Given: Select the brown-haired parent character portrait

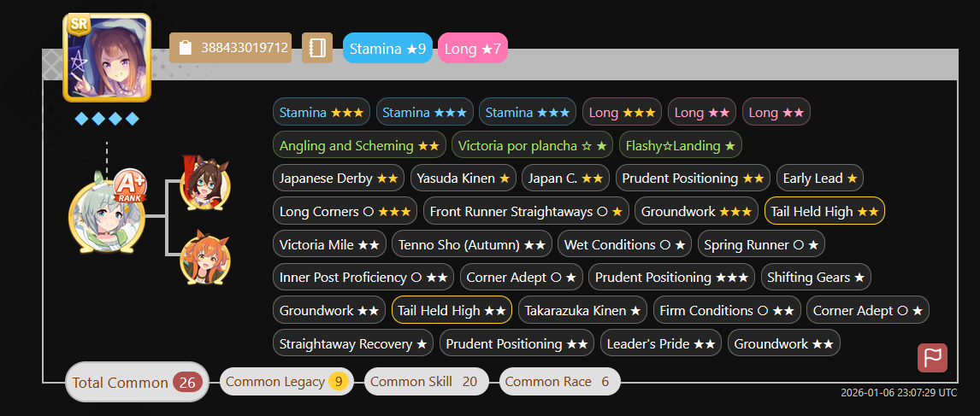Looking at the screenshot, I should tap(205, 183).
